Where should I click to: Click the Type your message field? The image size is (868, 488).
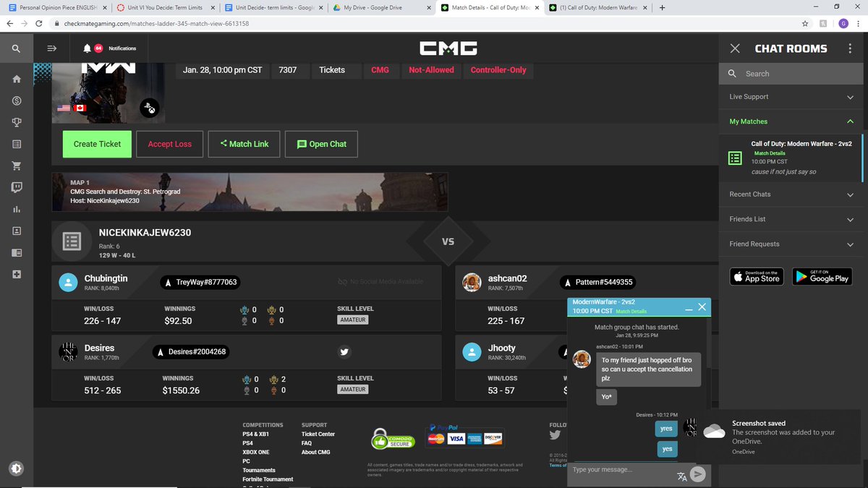pyautogui.click(x=621, y=470)
